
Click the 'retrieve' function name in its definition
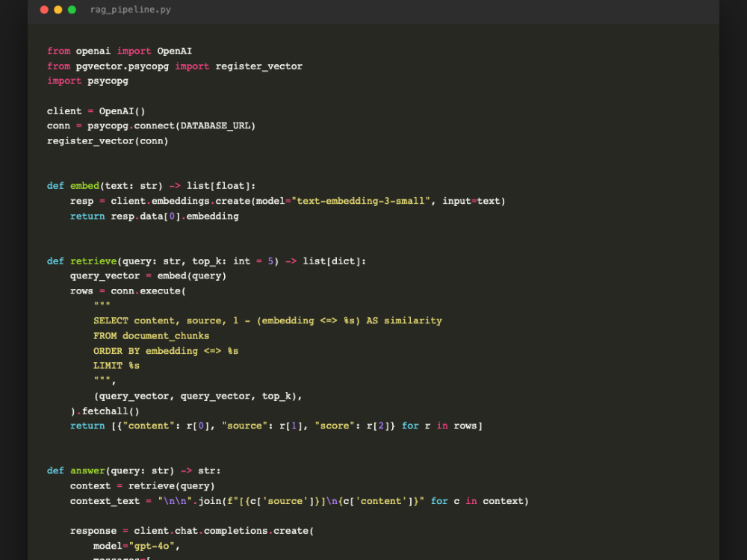(93, 261)
